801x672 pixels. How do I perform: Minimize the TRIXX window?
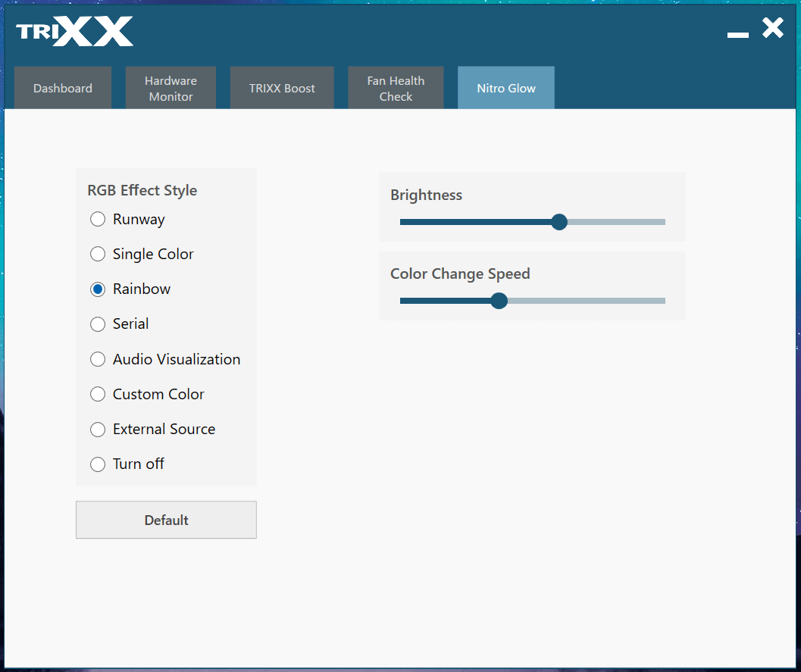pyautogui.click(x=737, y=34)
